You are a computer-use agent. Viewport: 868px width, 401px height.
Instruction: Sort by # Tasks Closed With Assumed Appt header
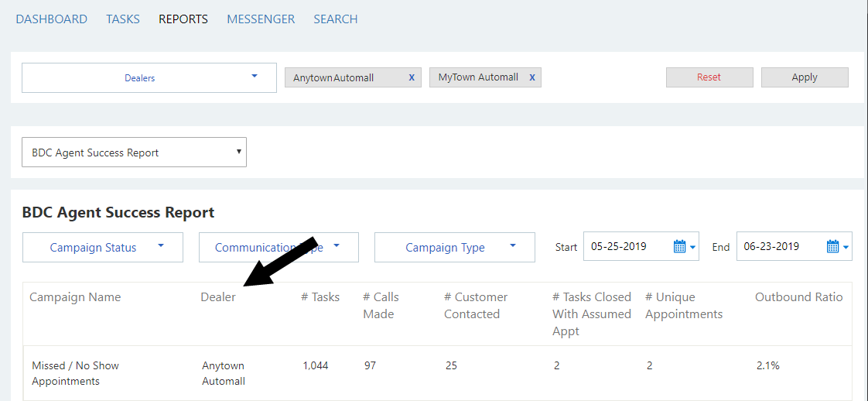[592, 314]
